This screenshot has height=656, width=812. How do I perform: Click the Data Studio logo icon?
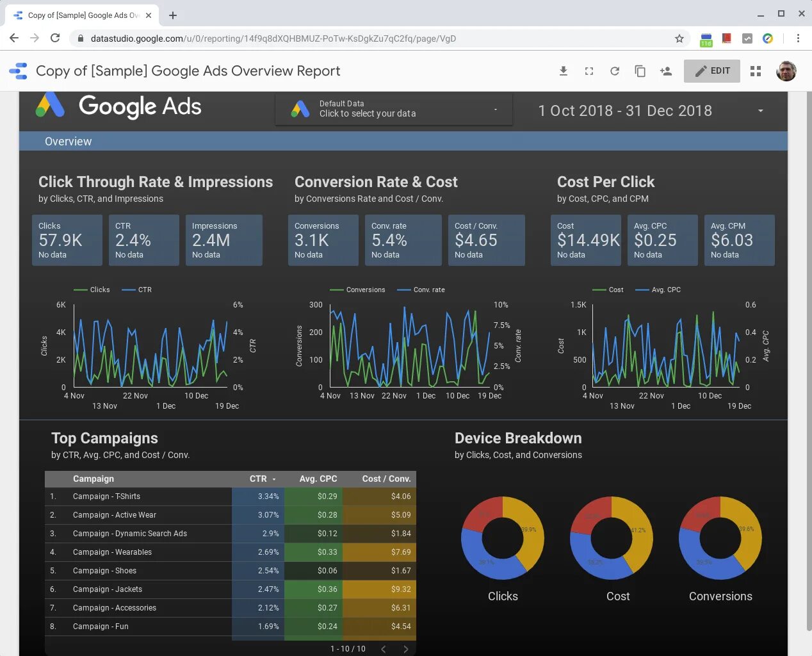point(18,71)
